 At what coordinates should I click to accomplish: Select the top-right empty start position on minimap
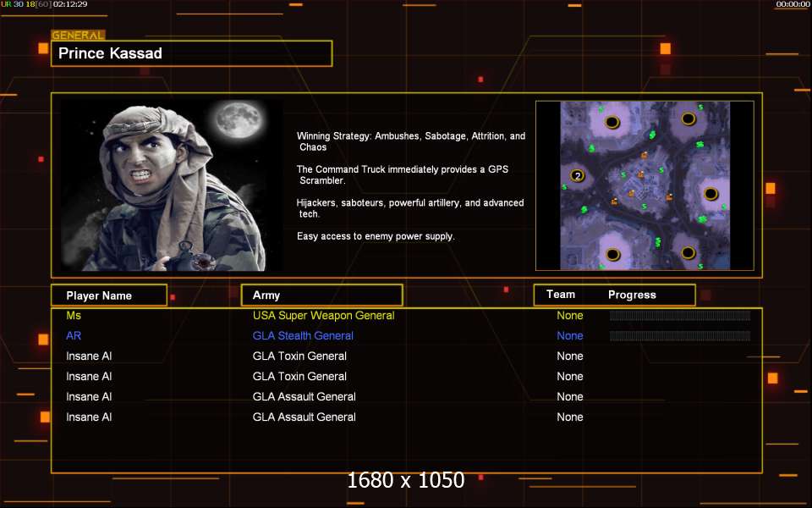(689, 119)
